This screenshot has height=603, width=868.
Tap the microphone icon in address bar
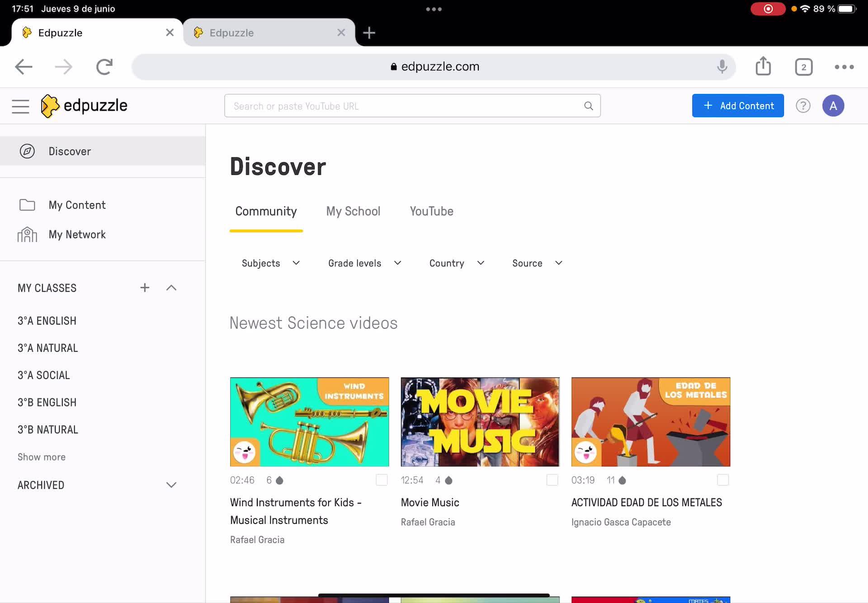pos(722,66)
